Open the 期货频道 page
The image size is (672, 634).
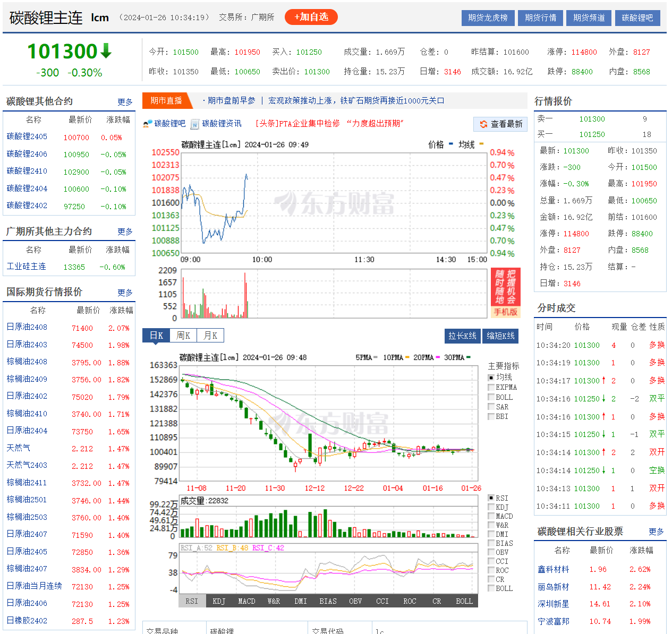pos(589,18)
